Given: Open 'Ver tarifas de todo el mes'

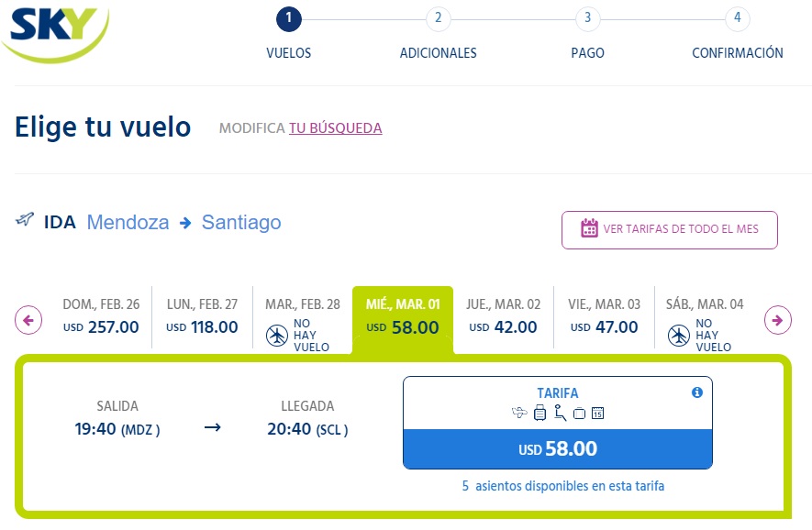Looking at the screenshot, I should 670,229.
